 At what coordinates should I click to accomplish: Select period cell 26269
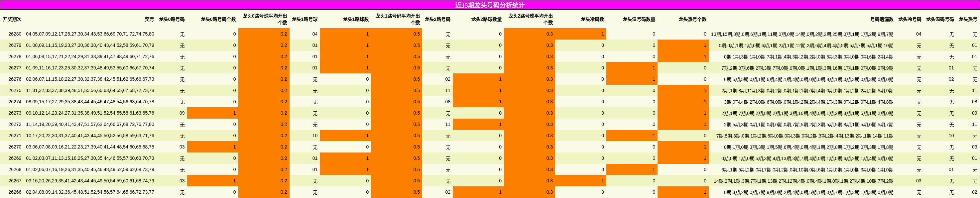(15, 158)
